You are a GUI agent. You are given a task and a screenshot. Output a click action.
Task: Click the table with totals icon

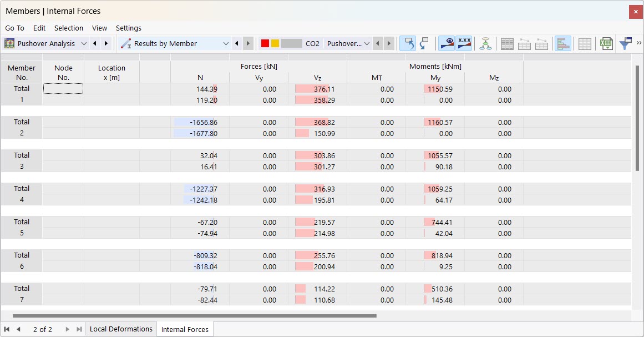click(x=507, y=43)
